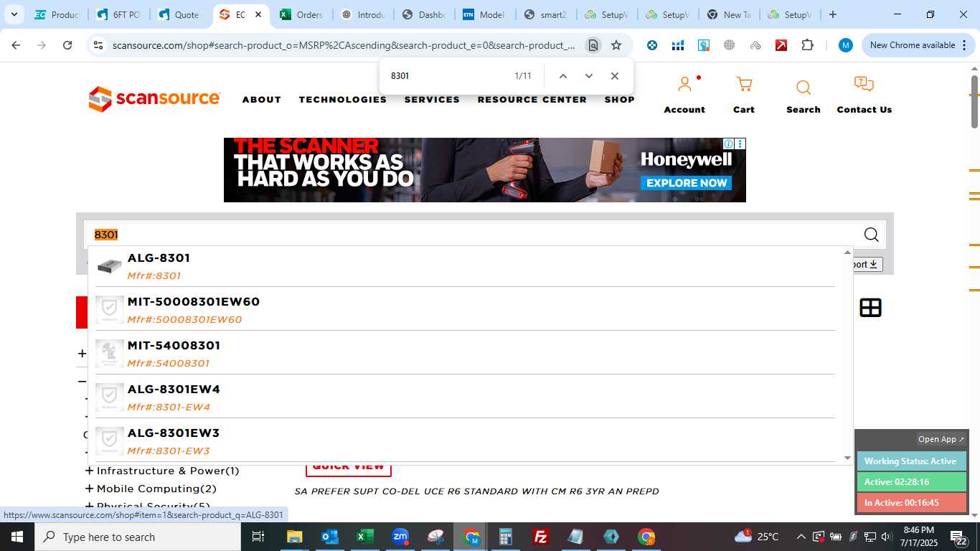
Task: Click the ad info icon on banner
Action: (x=728, y=144)
